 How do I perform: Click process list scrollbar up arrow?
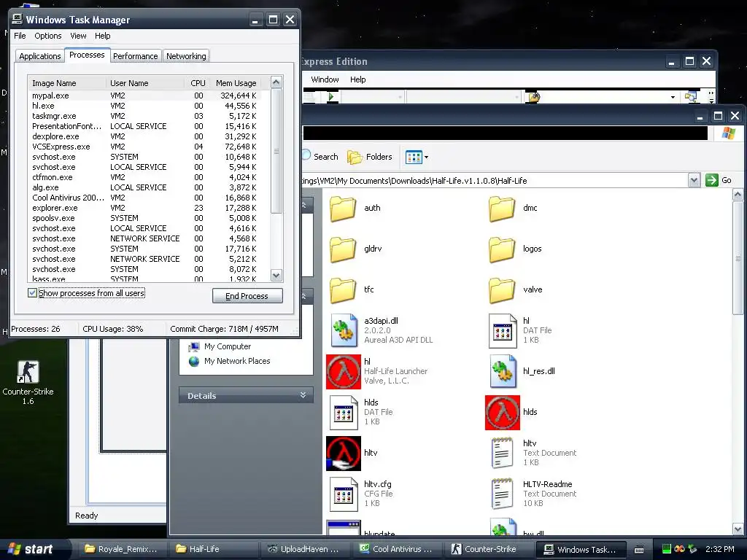tap(276, 82)
